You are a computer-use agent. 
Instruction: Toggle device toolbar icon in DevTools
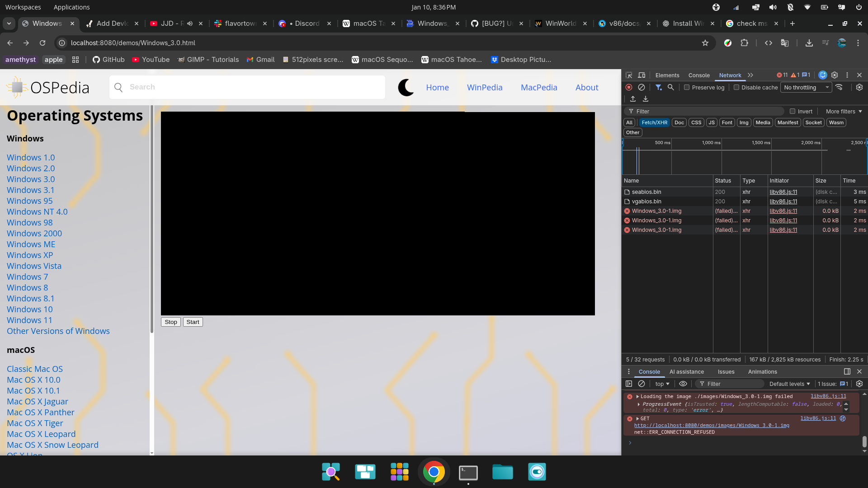pyautogui.click(x=642, y=75)
